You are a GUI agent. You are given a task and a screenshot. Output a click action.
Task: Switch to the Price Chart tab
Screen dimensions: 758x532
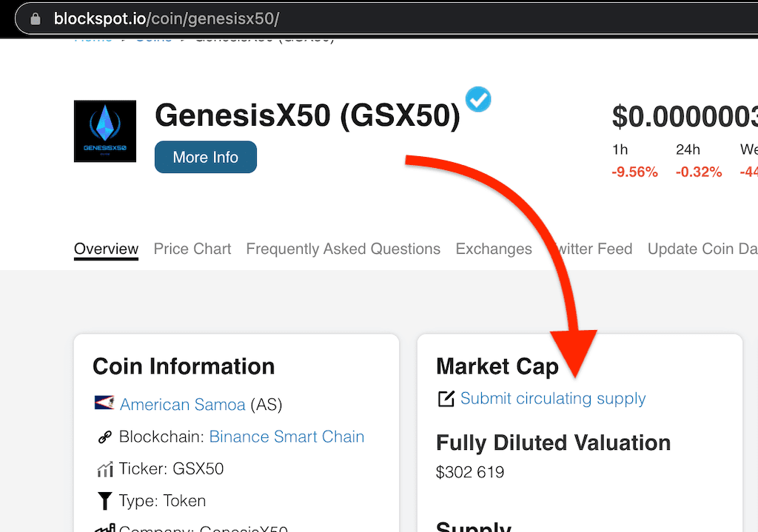point(192,249)
